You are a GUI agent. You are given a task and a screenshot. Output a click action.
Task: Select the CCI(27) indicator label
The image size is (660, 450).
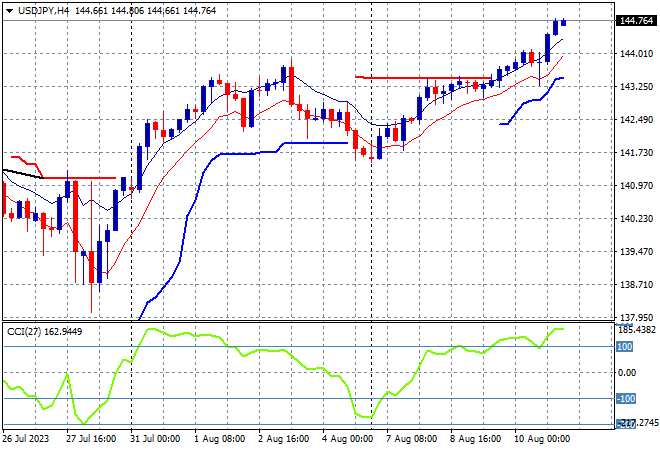pos(24,332)
